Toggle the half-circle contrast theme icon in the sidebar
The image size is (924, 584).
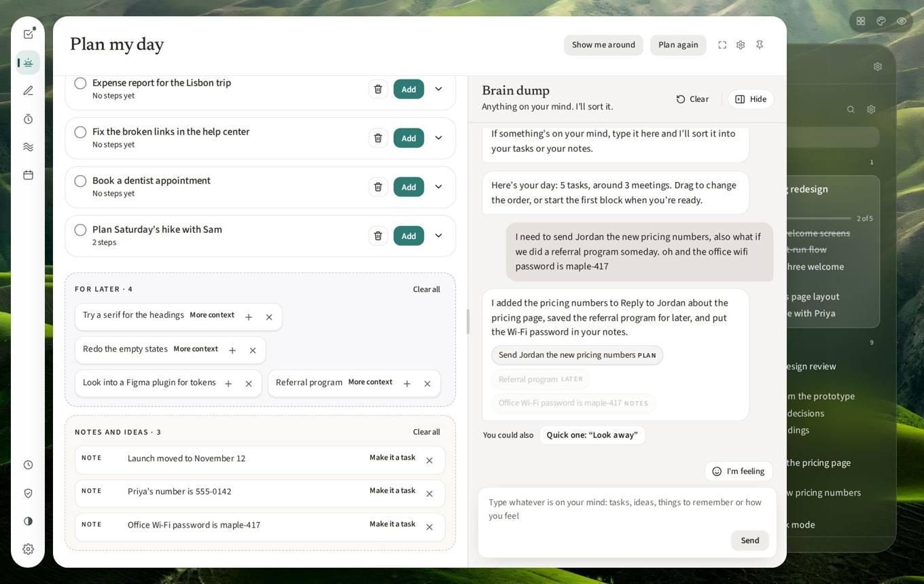point(28,522)
